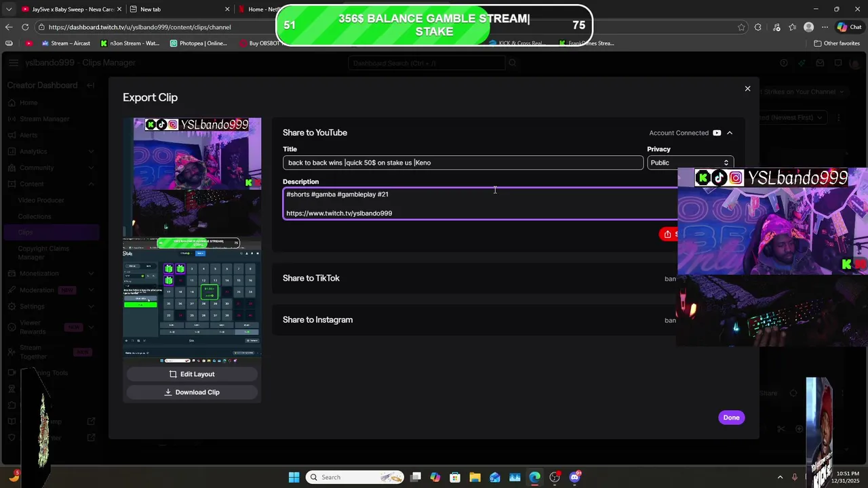Click the Download Clip button
This screenshot has height=488, width=868.
192,392
